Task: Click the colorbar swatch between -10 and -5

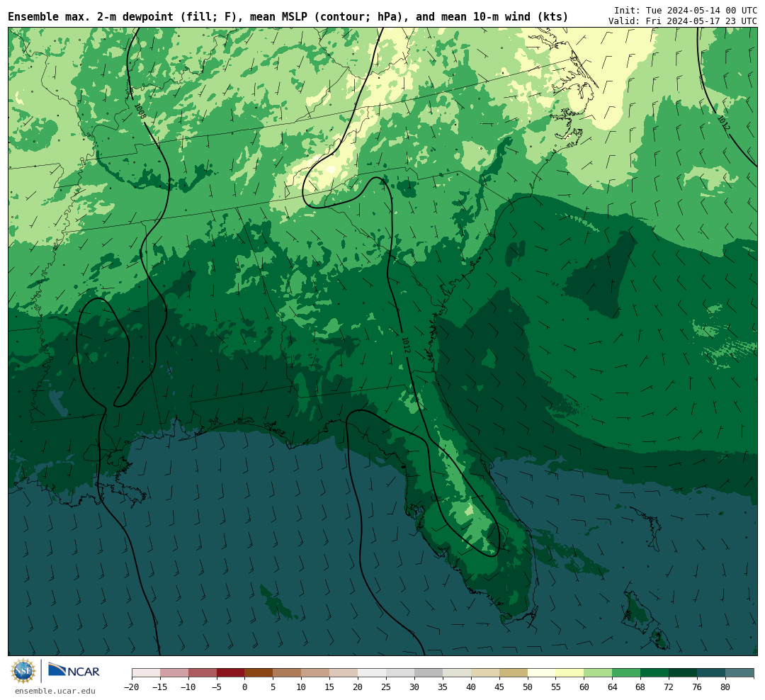Action: 203,673
